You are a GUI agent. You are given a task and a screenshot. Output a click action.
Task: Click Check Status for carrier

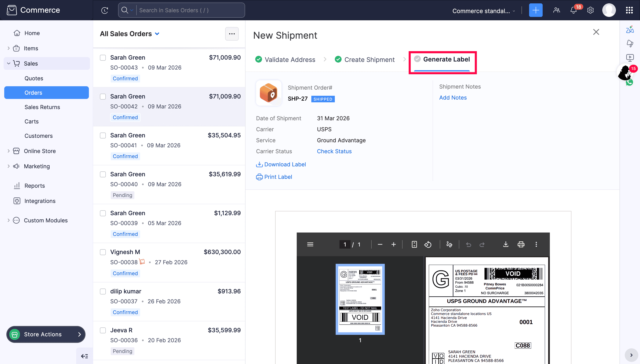[x=334, y=151]
